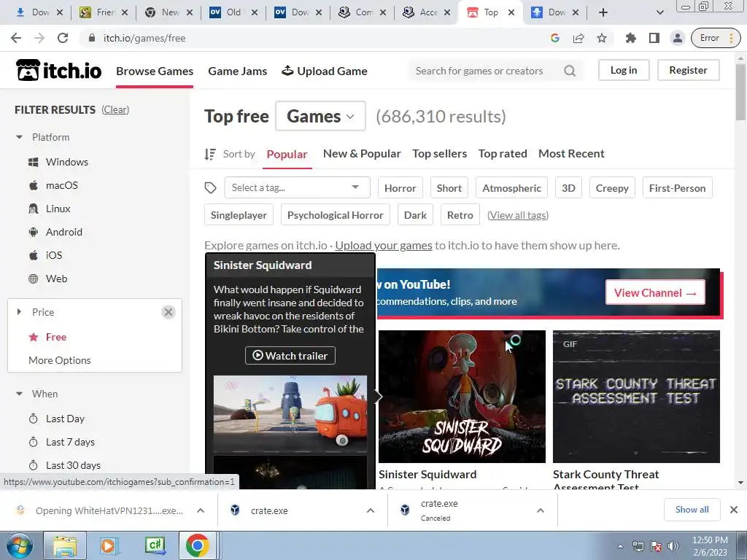Click the itch.io logo
Screen dimensions: 747x560
pyautogui.click(x=58, y=71)
